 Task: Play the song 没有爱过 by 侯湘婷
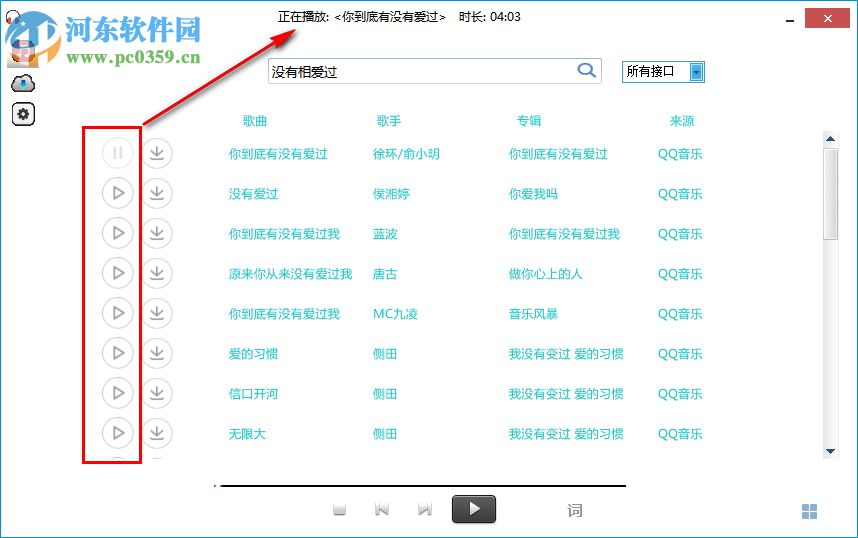(118, 193)
